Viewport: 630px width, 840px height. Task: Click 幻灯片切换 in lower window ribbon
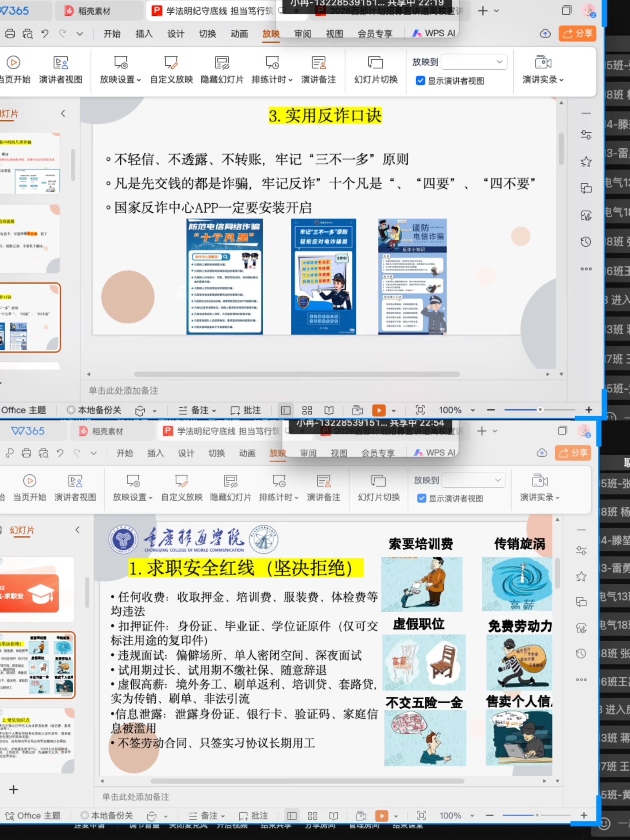click(x=379, y=488)
